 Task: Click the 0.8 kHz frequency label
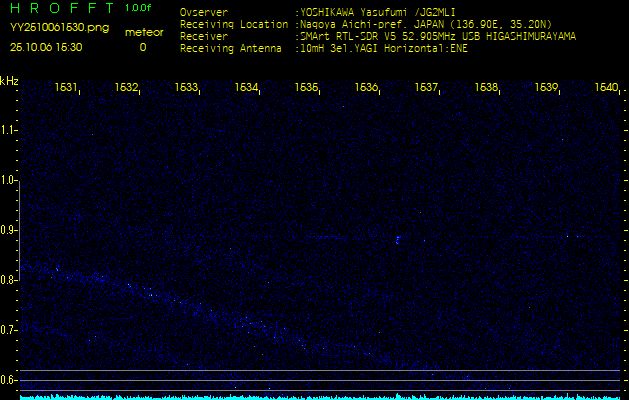(8, 280)
